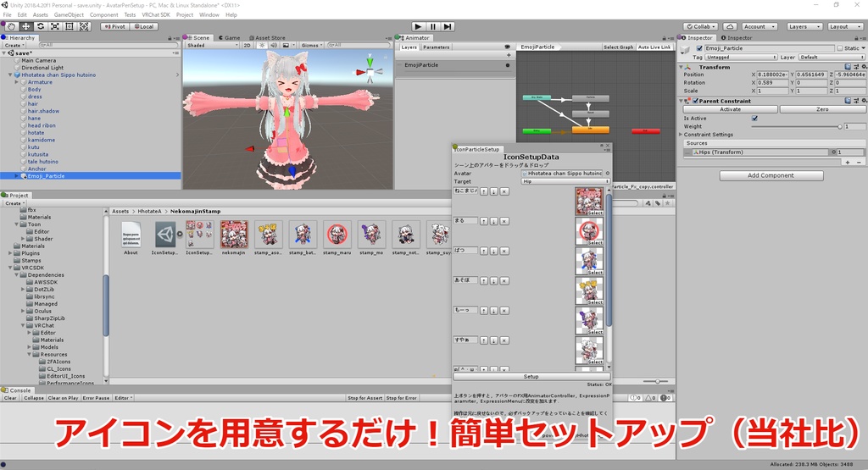Image resolution: width=868 pixels, height=470 pixels.
Task: Switch to Animator Parameters tab
Action: 437,47
